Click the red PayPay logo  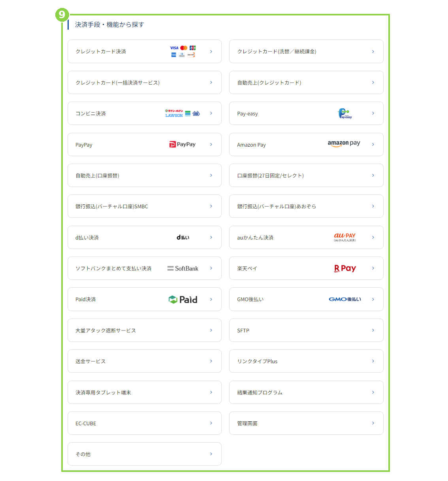pyautogui.click(x=183, y=145)
